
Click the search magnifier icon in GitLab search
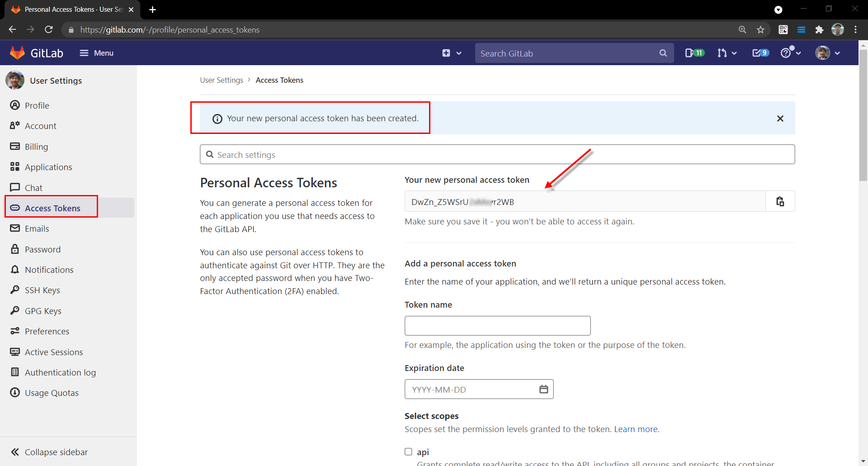tap(663, 53)
